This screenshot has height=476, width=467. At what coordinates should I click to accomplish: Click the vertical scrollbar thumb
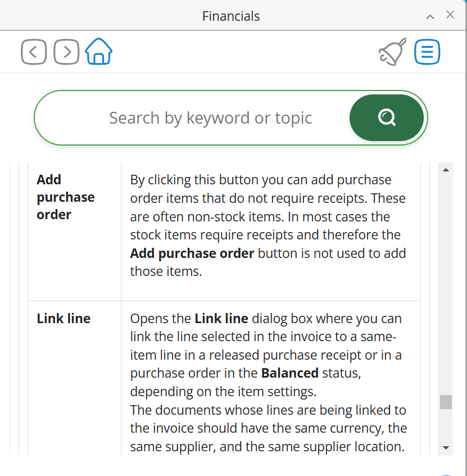446,402
